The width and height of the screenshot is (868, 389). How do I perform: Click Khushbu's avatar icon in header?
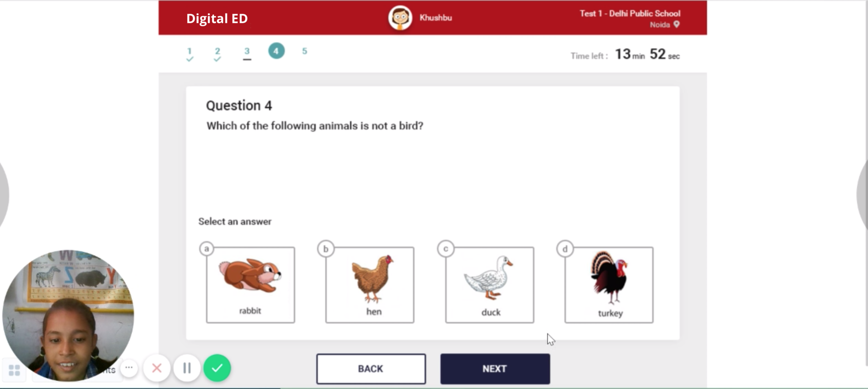[x=400, y=18]
